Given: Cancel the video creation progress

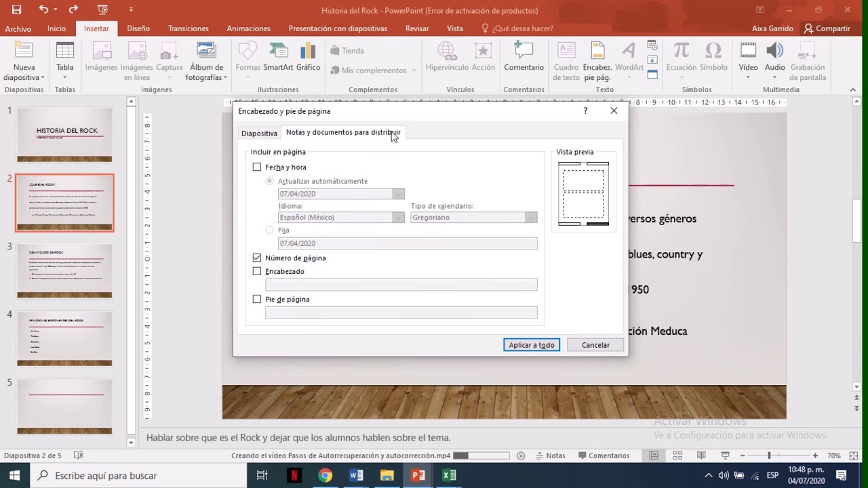Looking at the screenshot, I should click(521, 455).
